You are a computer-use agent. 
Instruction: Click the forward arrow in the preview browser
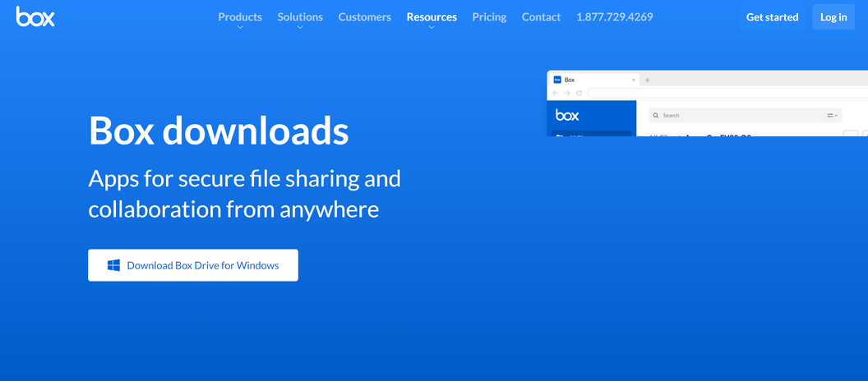coord(566,94)
